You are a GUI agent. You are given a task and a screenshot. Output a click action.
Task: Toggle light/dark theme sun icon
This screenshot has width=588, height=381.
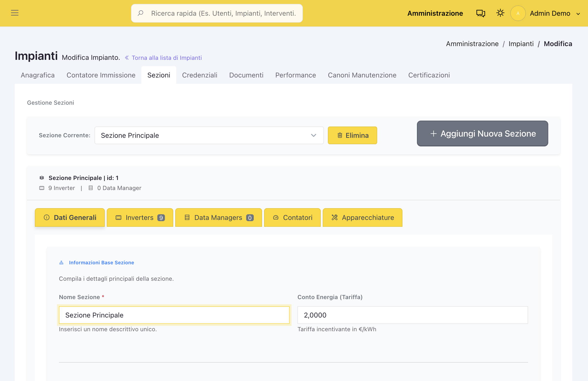coord(500,13)
